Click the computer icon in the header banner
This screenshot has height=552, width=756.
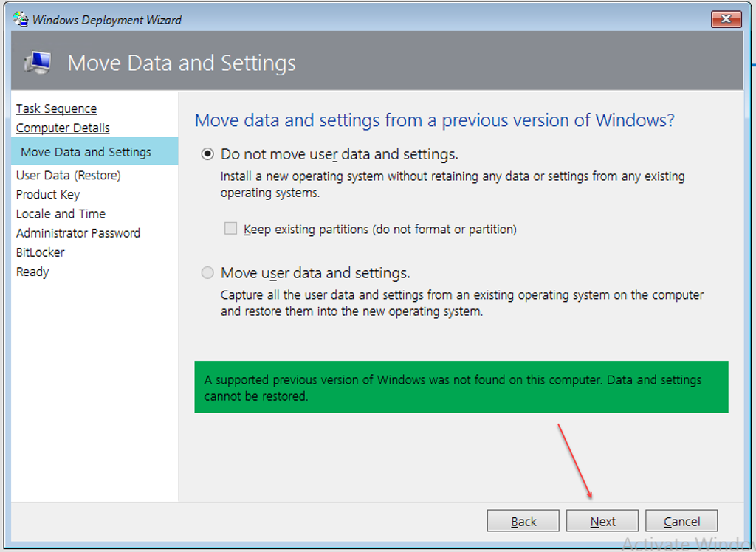point(38,63)
